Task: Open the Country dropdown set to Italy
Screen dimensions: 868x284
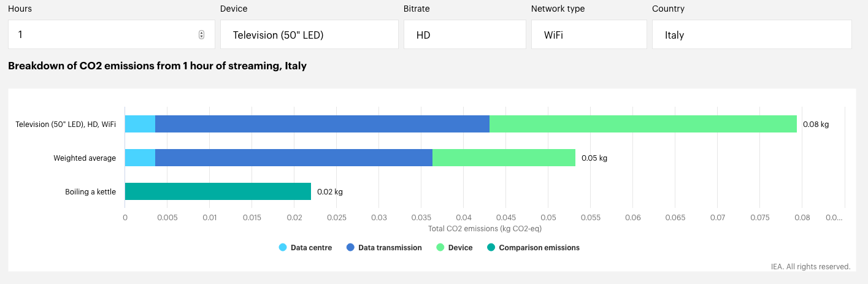Action: click(x=751, y=34)
